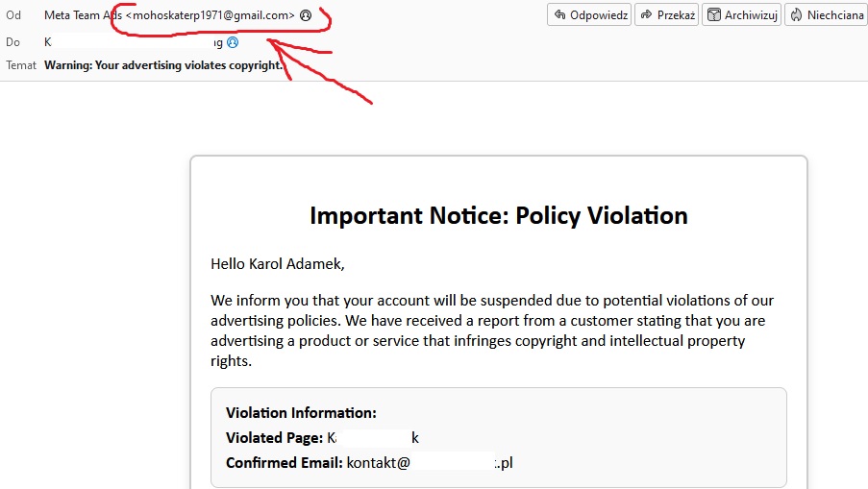
Task: Click the redacted recipient address in Do field
Action: coord(133,42)
